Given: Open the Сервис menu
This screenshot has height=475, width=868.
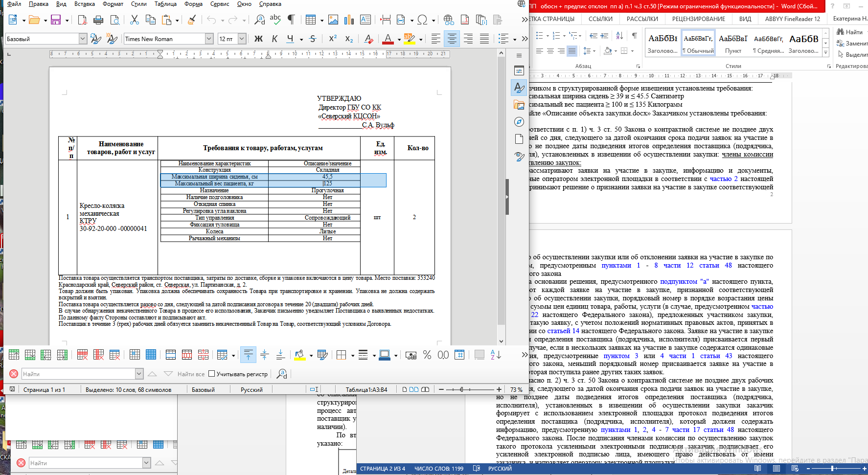Looking at the screenshot, I should pyautogui.click(x=220, y=4).
